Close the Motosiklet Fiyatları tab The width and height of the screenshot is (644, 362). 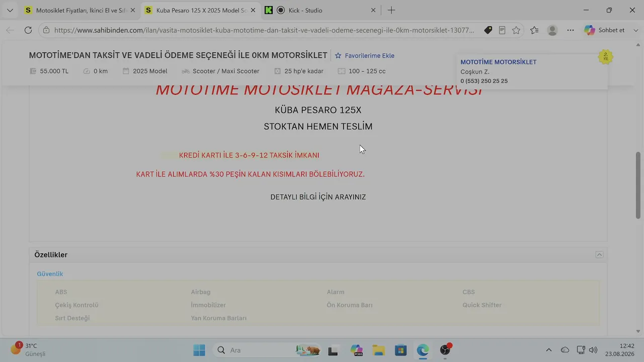(132, 10)
